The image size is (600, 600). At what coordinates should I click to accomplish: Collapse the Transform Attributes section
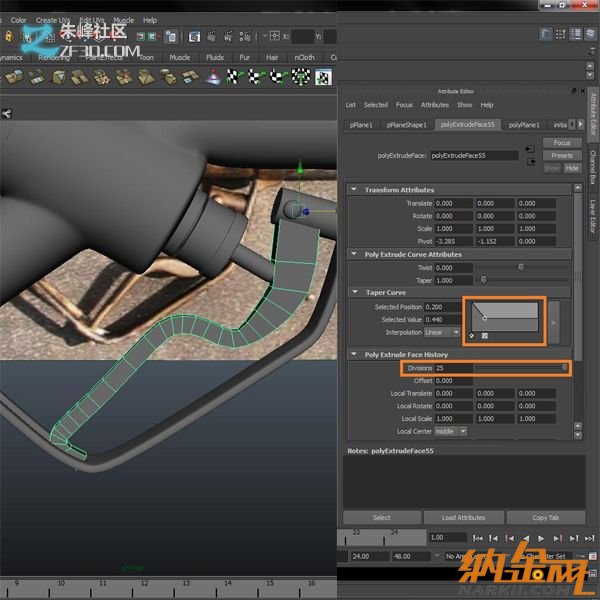[x=353, y=189]
